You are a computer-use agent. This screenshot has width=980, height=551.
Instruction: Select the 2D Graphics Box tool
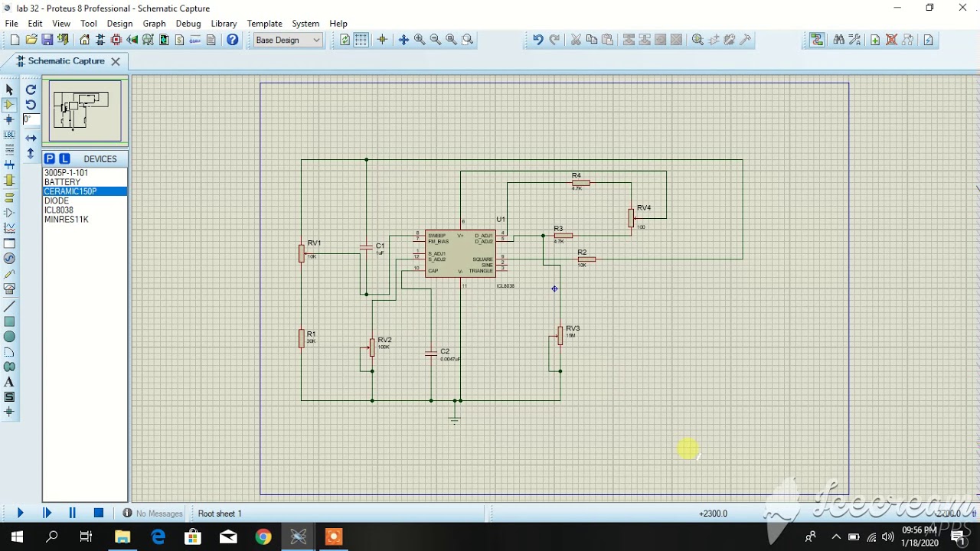pyautogui.click(x=9, y=321)
